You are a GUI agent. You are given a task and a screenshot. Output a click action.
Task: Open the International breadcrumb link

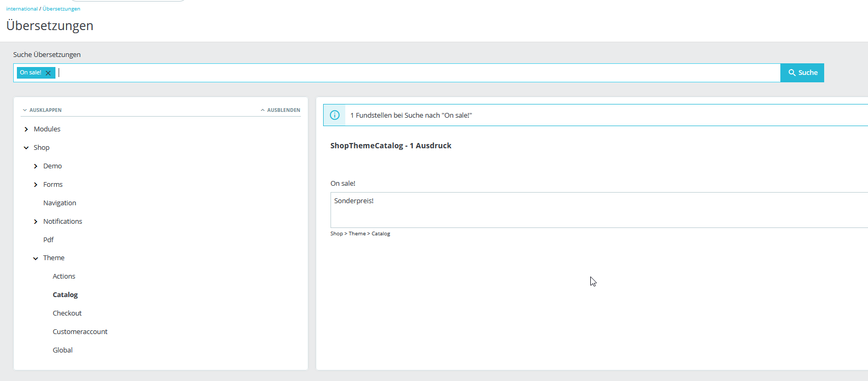coord(22,9)
